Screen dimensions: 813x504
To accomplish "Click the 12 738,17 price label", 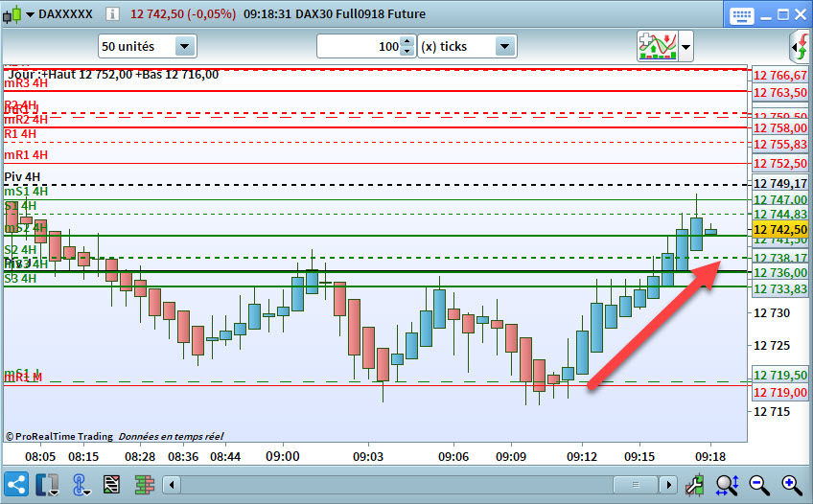I will (x=779, y=258).
